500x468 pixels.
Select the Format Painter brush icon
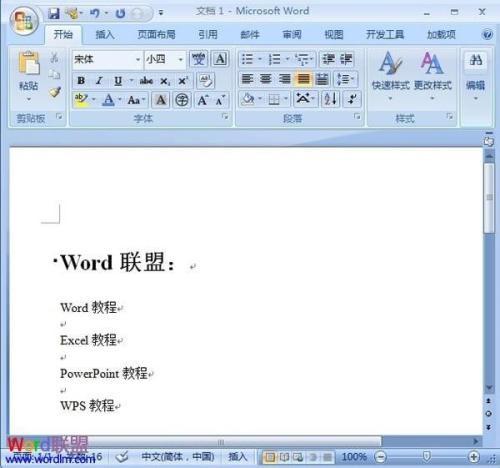pyautogui.click(x=55, y=92)
